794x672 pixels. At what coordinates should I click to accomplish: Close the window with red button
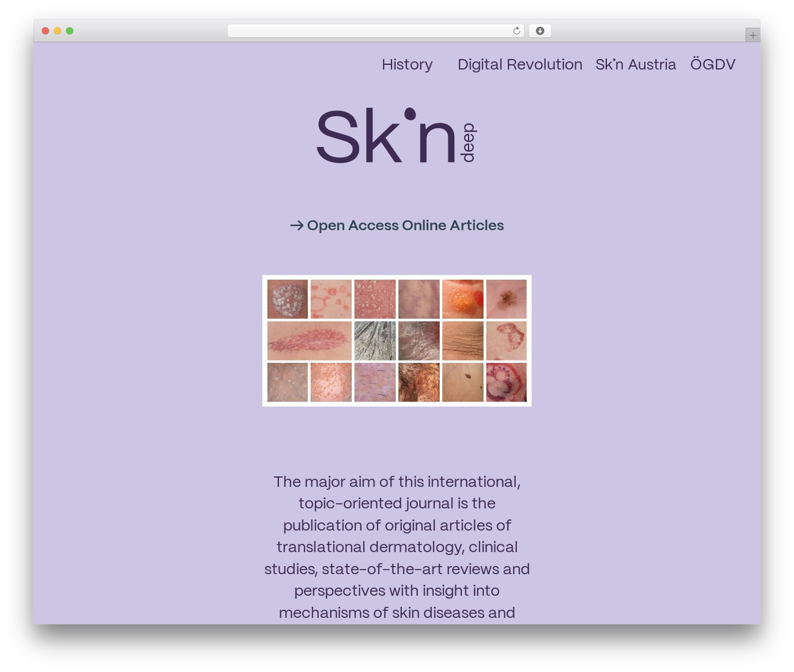pos(45,31)
